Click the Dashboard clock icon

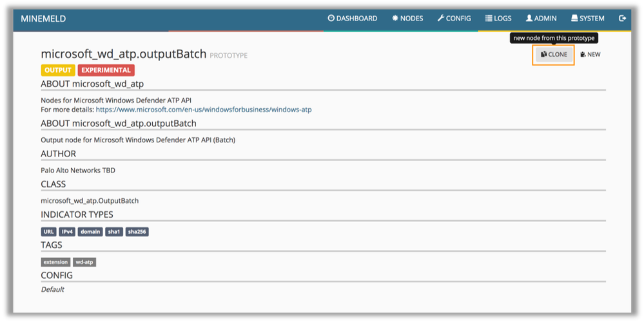331,19
